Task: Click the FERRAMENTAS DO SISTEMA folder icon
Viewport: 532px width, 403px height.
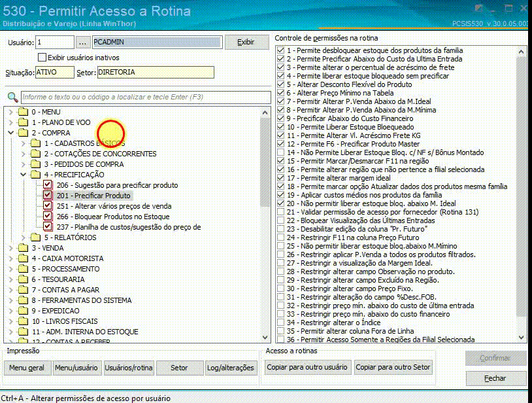Action: point(23,300)
